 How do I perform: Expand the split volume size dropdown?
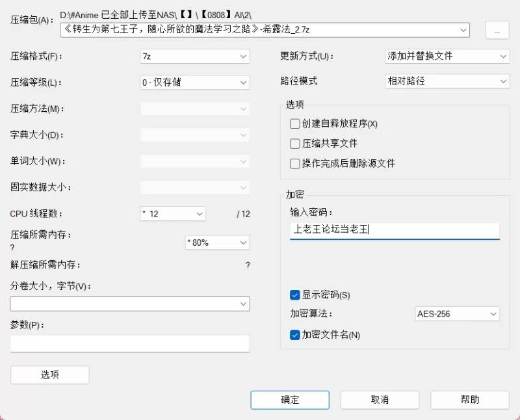[x=129, y=304]
